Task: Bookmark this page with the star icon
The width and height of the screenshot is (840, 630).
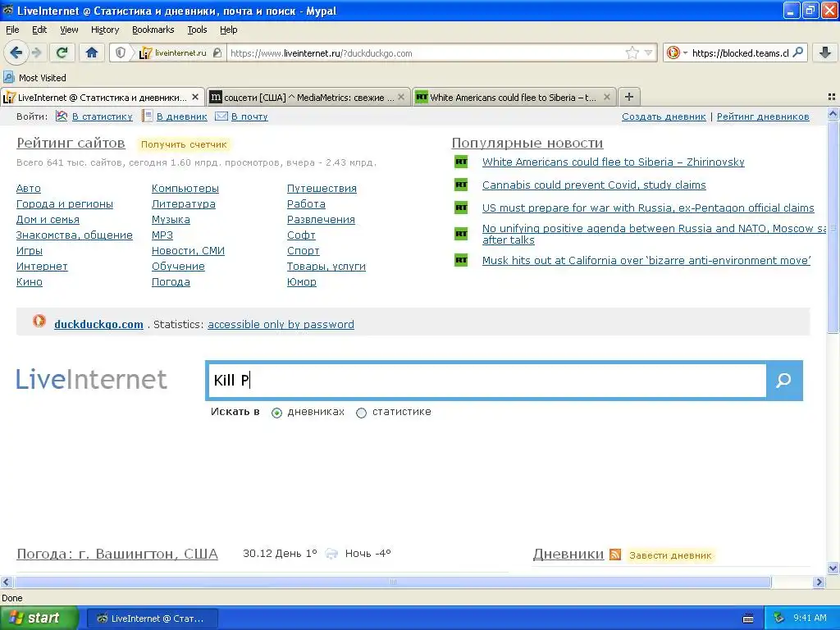Action: pyautogui.click(x=632, y=52)
